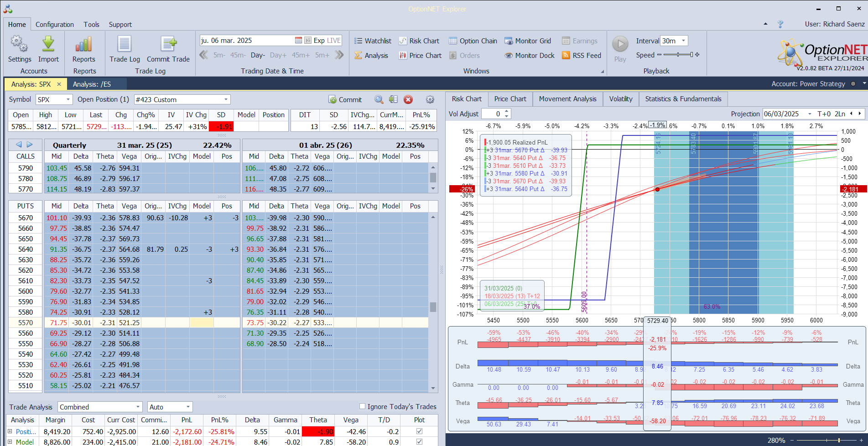Open the RSS Feed window
Screen dimensions: 868x446
(x=582, y=56)
